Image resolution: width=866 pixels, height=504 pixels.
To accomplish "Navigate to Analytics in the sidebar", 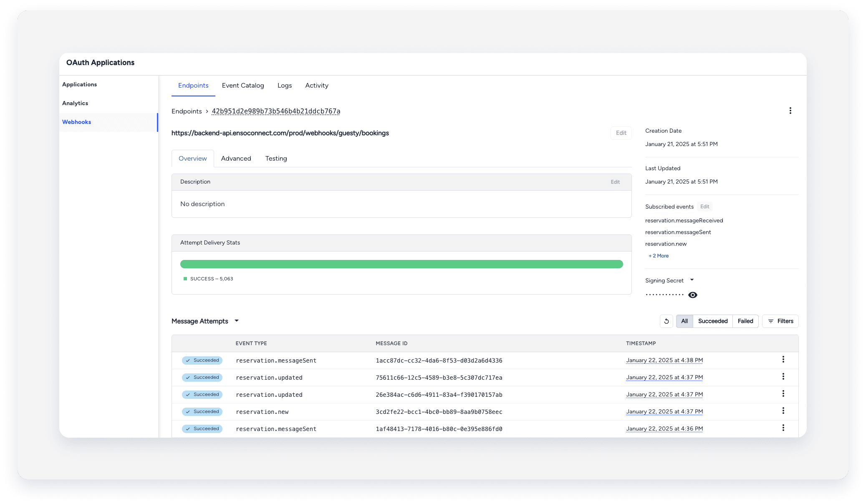I will point(75,103).
